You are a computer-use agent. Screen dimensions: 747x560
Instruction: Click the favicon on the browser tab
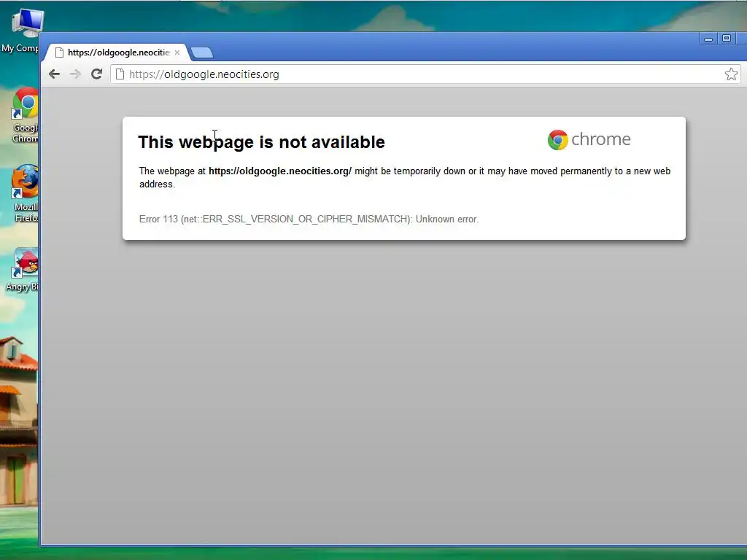tap(59, 52)
